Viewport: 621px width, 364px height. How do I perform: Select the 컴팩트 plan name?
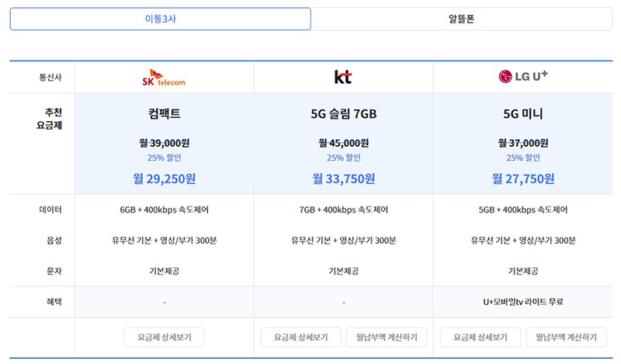point(164,114)
